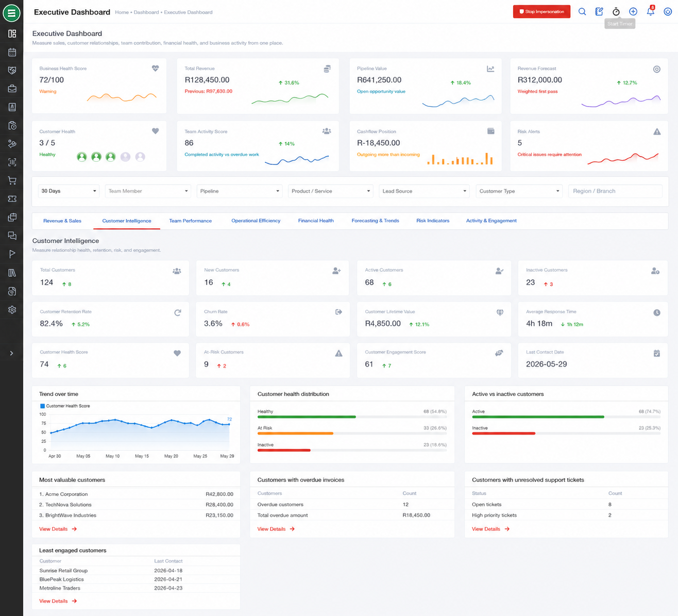
Task: Click the Stop Impersonation button
Action: [541, 11]
